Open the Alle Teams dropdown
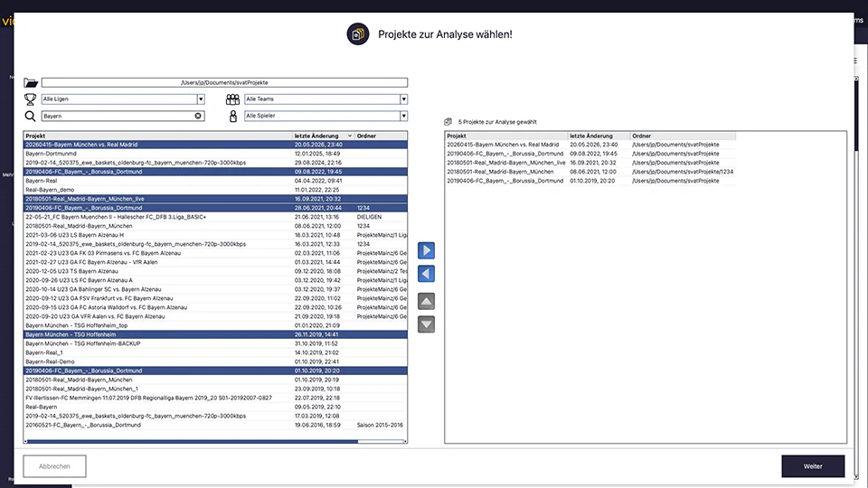 point(403,99)
